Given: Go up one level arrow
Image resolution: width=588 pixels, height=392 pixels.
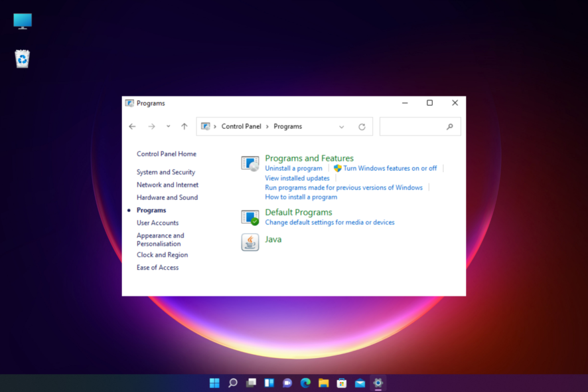Looking at the screenshot, I should click(184, 126).
